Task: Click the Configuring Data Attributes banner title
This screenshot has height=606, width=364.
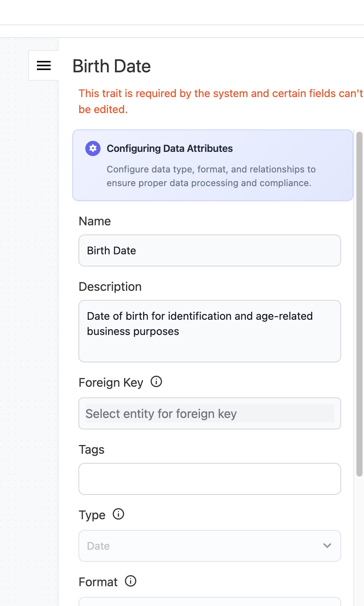Action: pyautogui.click(x=169, y=148)
